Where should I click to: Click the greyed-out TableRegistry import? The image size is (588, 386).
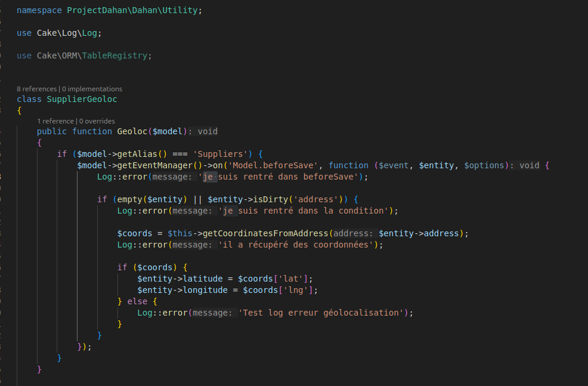pos(114,55)
